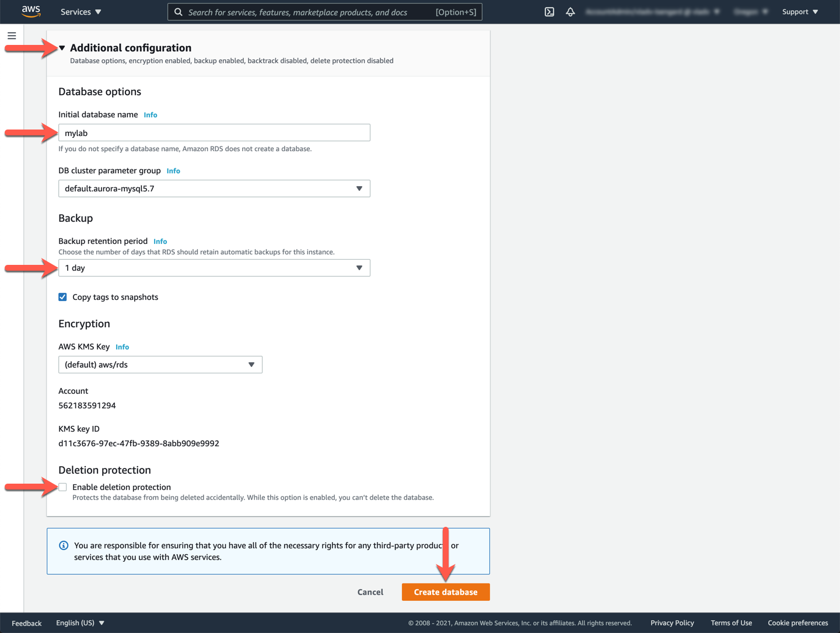
Task: Click Info link next to Initial database name
Action: 150,115
